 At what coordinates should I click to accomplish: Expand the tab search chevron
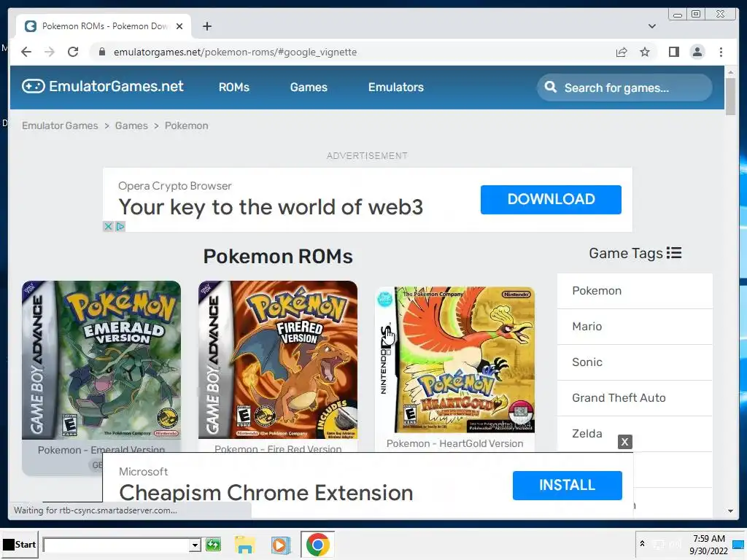click(x=652, y=26)
